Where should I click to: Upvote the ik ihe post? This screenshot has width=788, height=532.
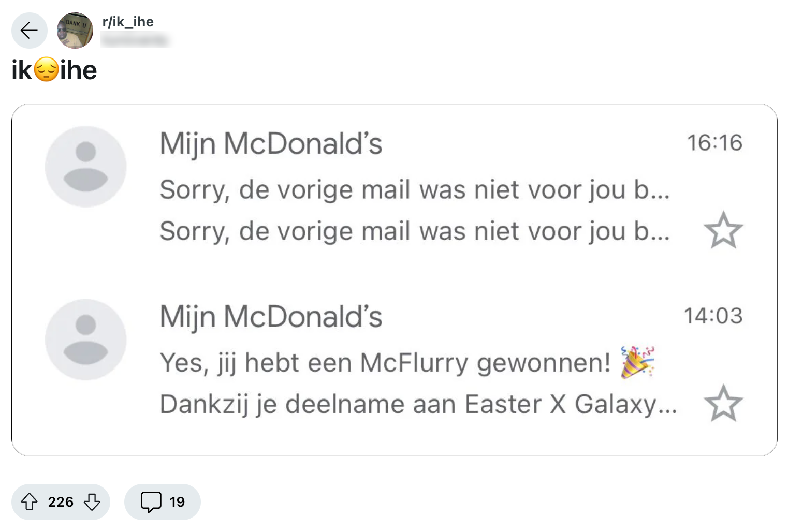click(30, 501)
